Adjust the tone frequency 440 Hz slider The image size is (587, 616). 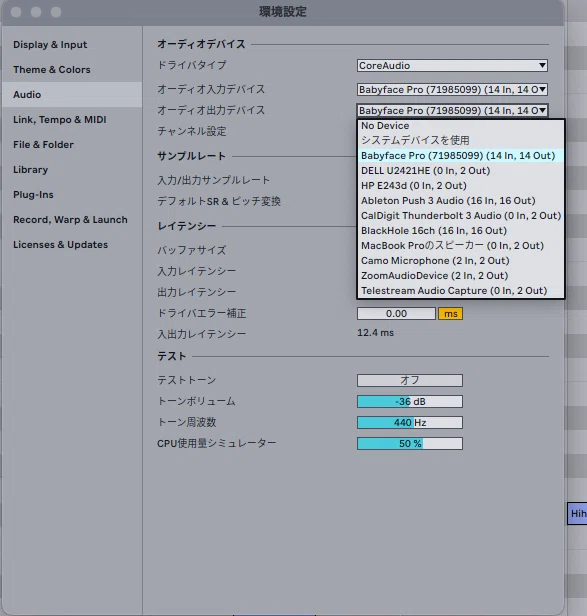[410, 422]
